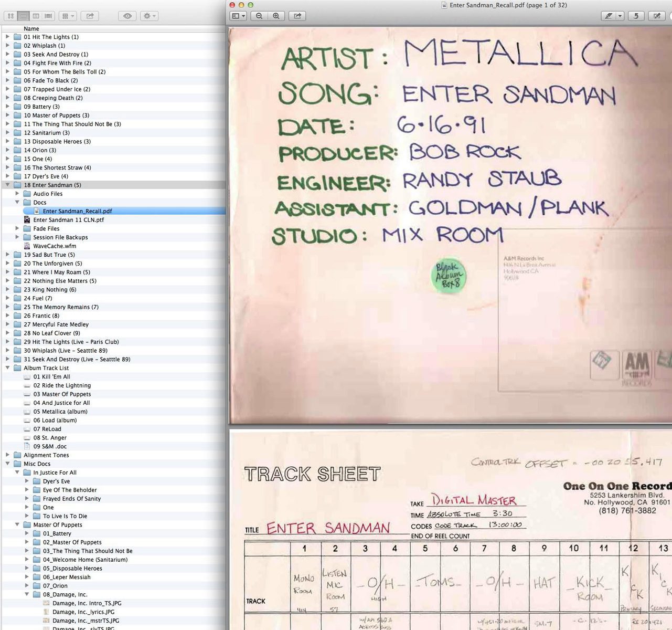Select the 30 Whiplash (Live – Seattle 89) row
Image resolution: width=672 pixels, height=630 pixels.
pos(114,351)
